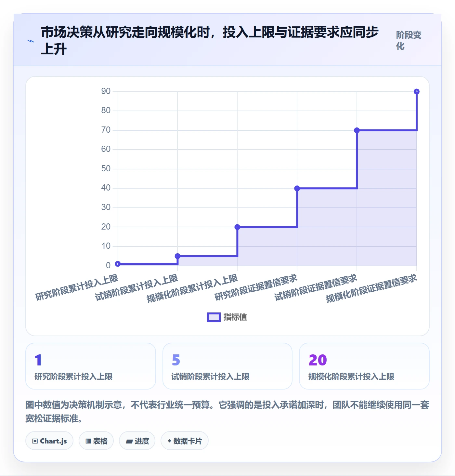Click the 指标值 legend label
This screenshot has height=476, width=455.
click(x=235, y=317)
